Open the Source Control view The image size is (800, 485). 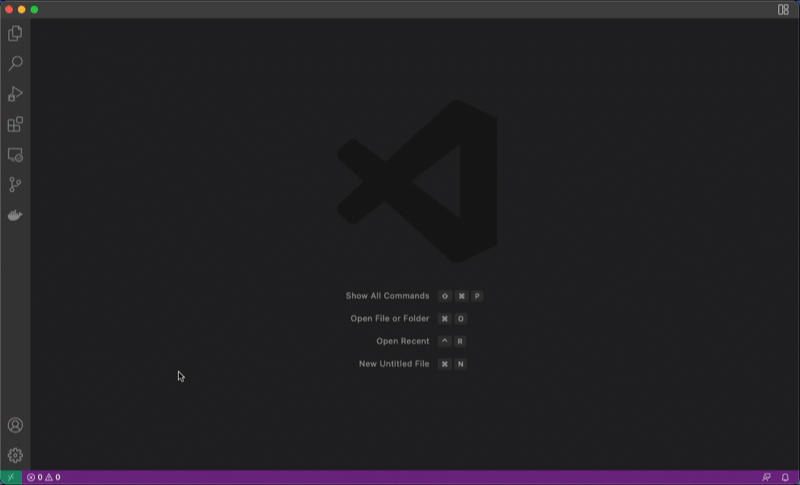15,185
